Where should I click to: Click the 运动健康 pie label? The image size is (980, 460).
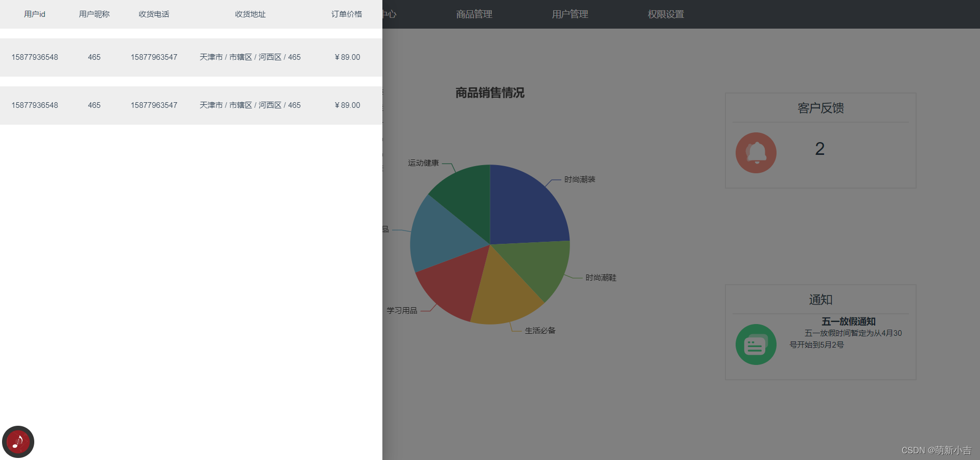point(423,163)
